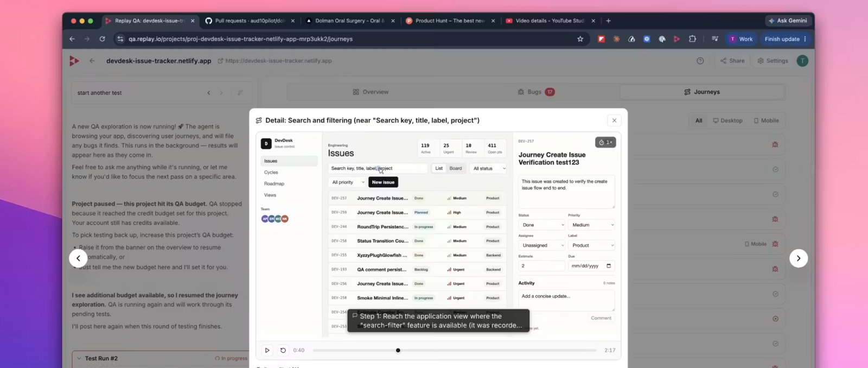Click the video progress bar handle

point(398,350)
